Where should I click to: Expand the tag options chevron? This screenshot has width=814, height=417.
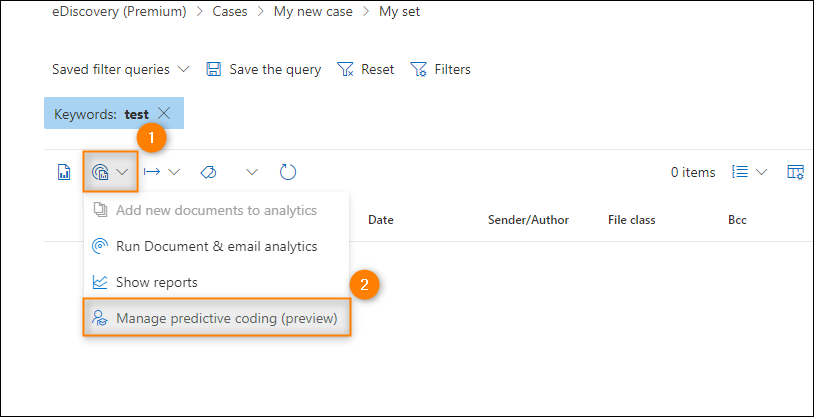click(x=252, y=172)
